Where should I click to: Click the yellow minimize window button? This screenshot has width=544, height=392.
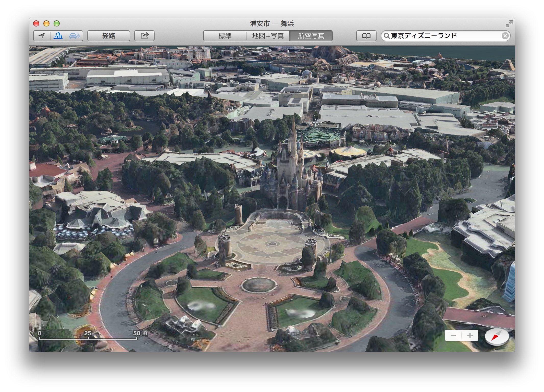(46, 24)
